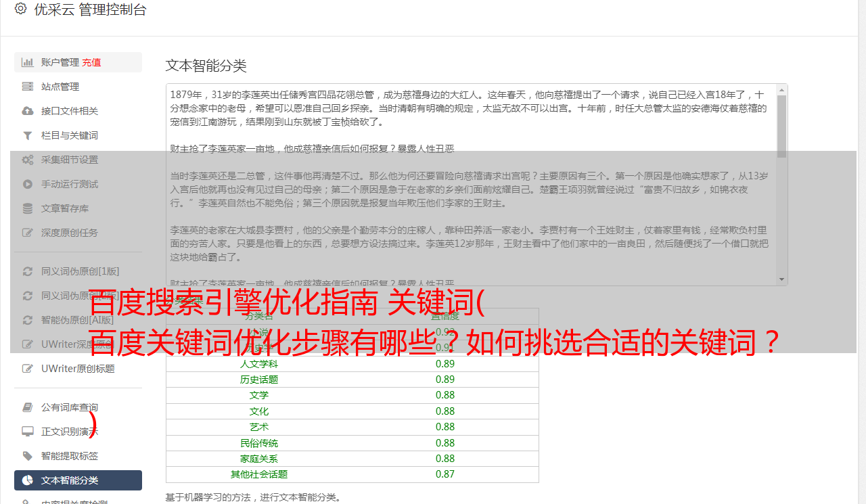Screen dimensions: 866x504
Task: Click the 历史话题 category cell
Action: pos(259,380)
